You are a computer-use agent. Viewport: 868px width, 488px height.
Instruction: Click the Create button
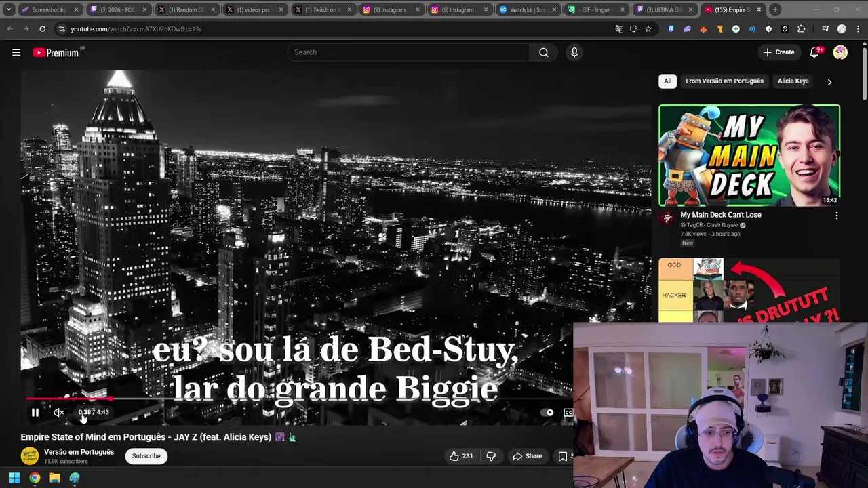tap(778, 52)
